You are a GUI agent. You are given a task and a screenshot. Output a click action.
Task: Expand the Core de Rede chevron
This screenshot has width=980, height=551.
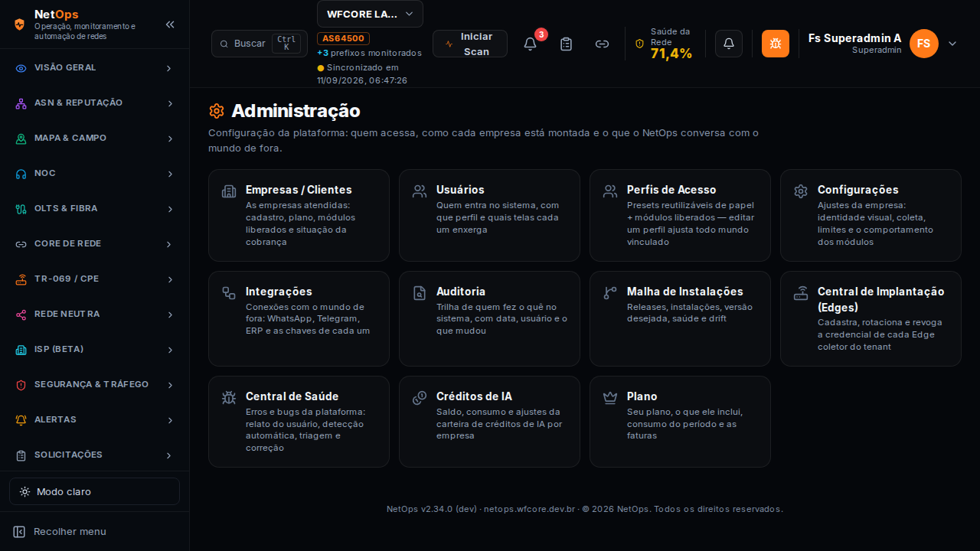169,244
